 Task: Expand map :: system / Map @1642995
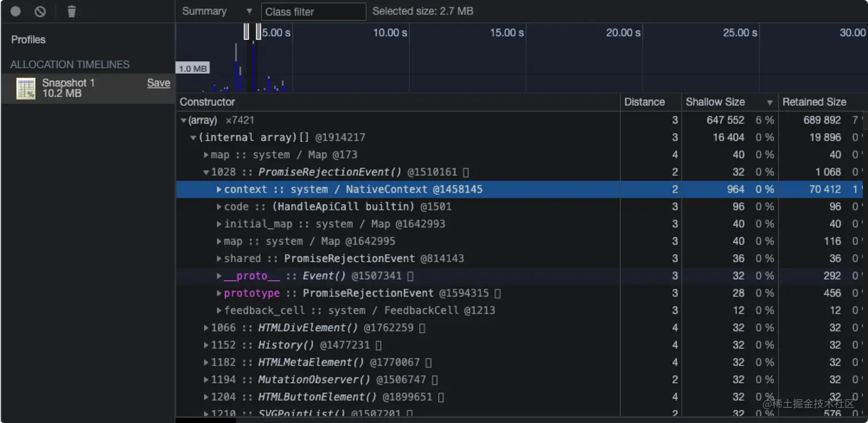click(x=219, y=241)
